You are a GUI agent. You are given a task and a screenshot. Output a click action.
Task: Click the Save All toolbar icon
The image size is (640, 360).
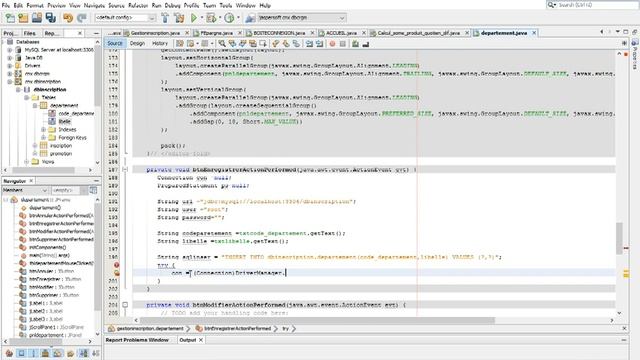coord(51,18)
